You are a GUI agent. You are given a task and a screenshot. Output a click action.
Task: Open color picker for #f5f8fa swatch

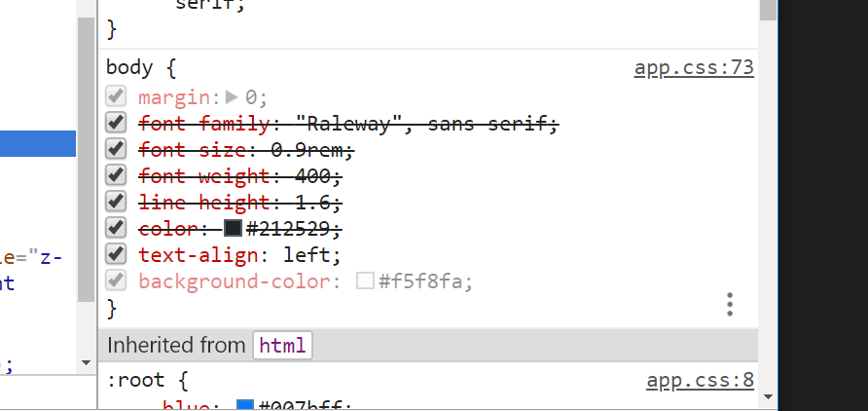(x=365, y=280)
